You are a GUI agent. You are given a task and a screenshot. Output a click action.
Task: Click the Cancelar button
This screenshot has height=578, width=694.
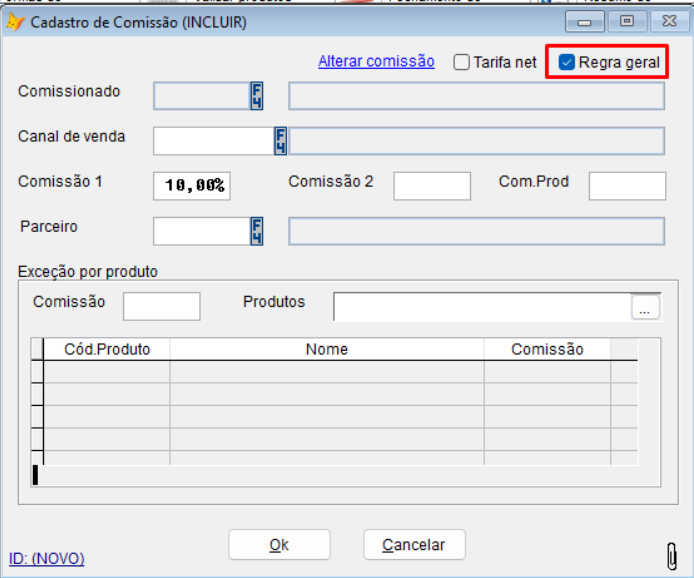click(414, 545)
